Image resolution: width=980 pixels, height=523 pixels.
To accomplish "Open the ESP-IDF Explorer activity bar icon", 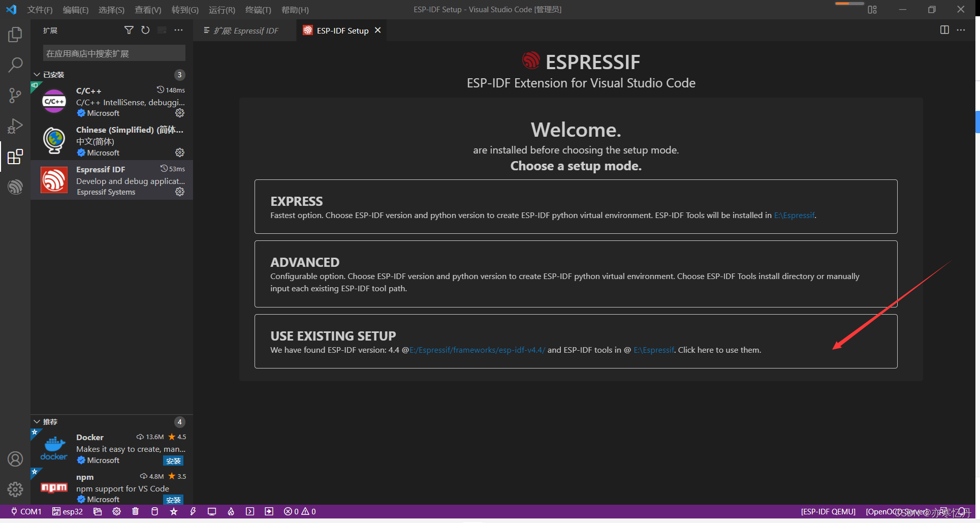I will point(15,187).
